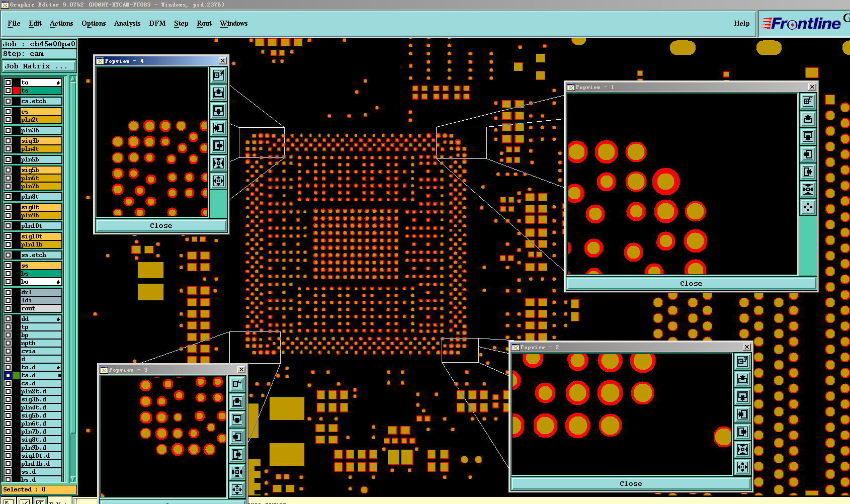Open the Analysis menu
This screenshot has width=850, height=504.
(127, 23)
